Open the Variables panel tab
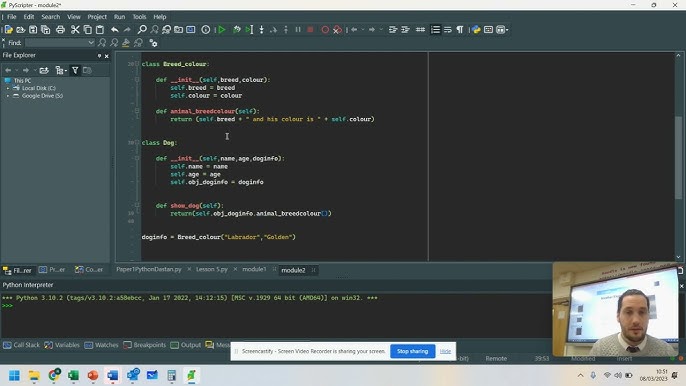686x386 pixels. click(x=62, y=345)
